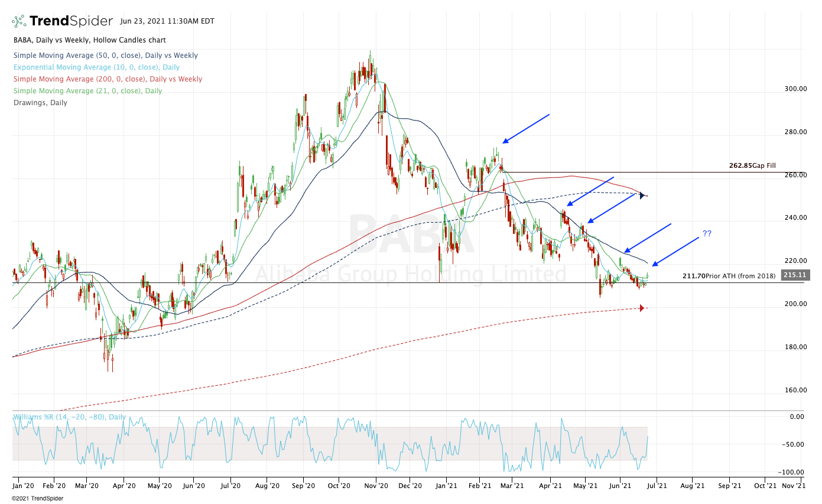Click the black triangle marker ending the dashed 50 SMA

(x=642, y=195)
